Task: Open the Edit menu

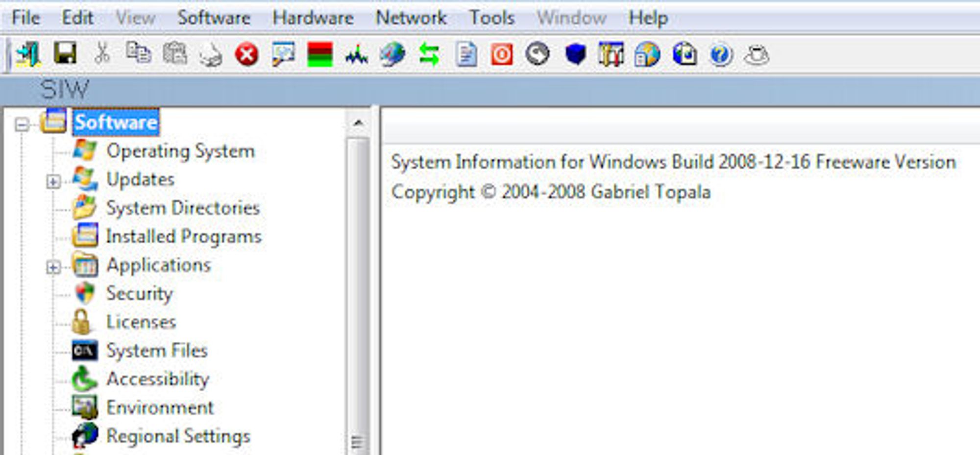Action: click(77, 18)
